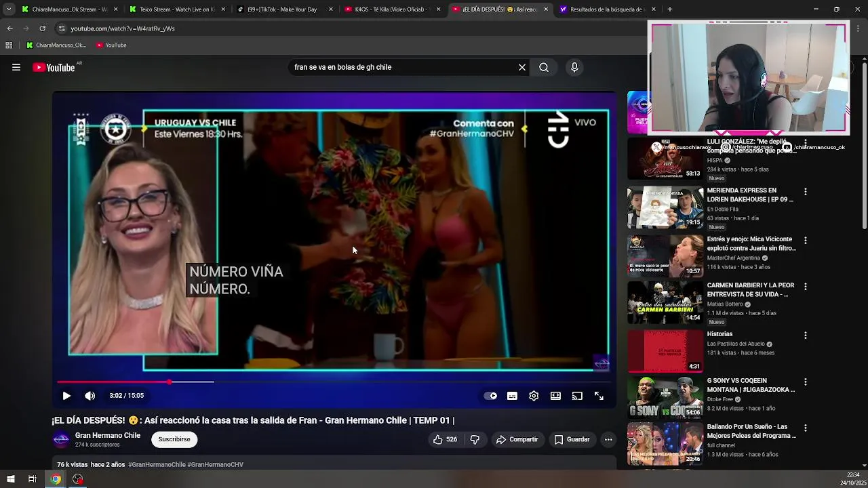Viewport: 868px width, 488px height.
Task: Open Task View on taskbar
Action: tap(32, 479)
